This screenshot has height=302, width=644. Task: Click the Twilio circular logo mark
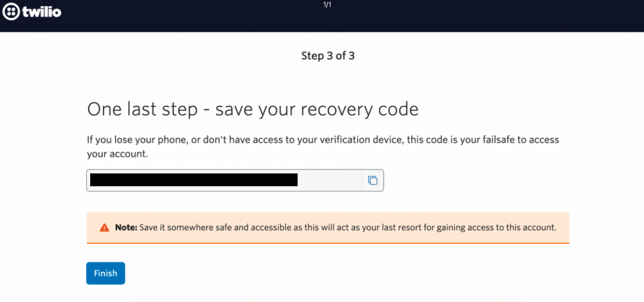point(11,12)
